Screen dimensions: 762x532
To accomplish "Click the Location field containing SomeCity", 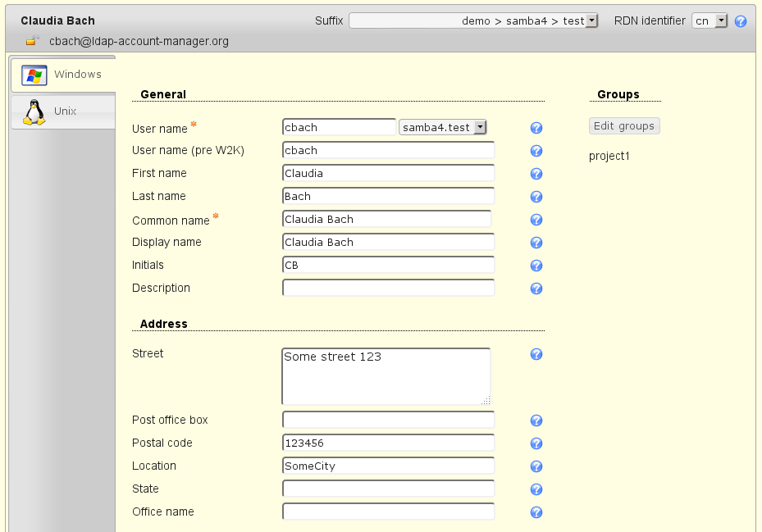I will point(388,466).
